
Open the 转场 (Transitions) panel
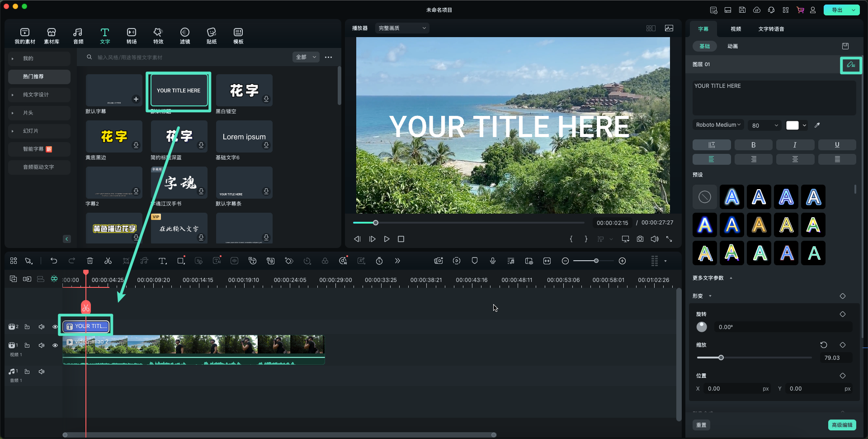(131, 35)
